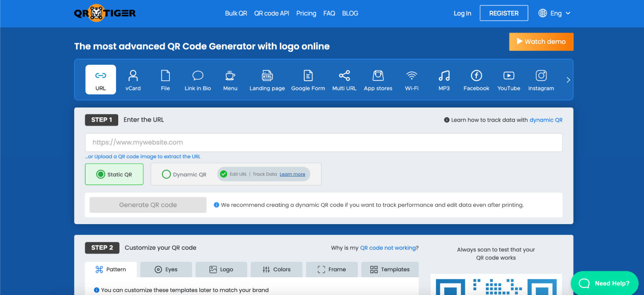Pick the Facebook QR type icon
The width and height of the screenshot is (644, 295).
(x=476, y=76)
